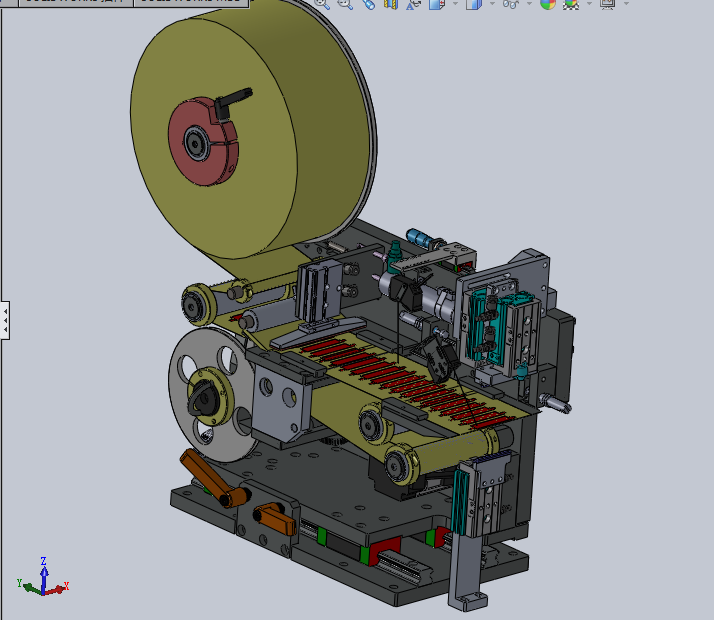The image size is (714, 620).
Task: Click the View Settings monitor icon
Action: [608, 4]
